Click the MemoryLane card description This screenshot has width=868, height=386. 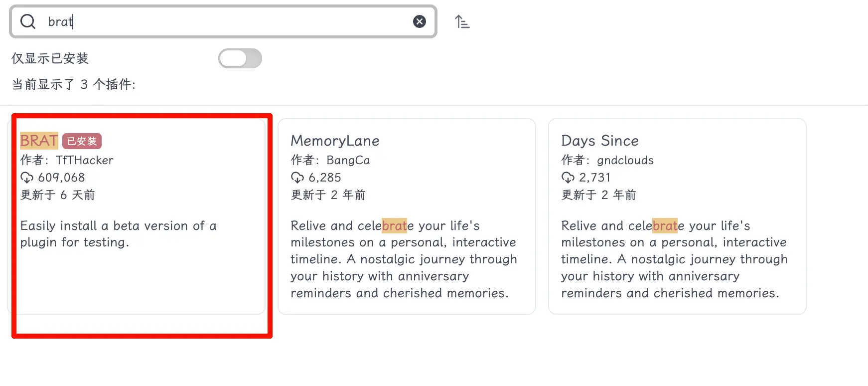404,259
